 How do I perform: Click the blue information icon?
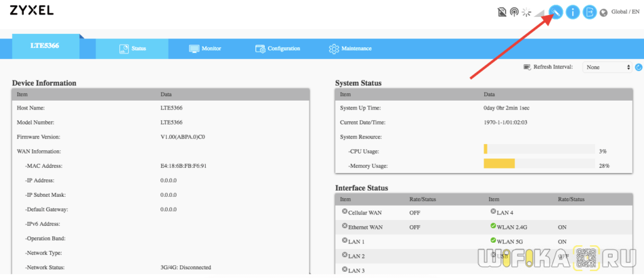click(572, 12)
